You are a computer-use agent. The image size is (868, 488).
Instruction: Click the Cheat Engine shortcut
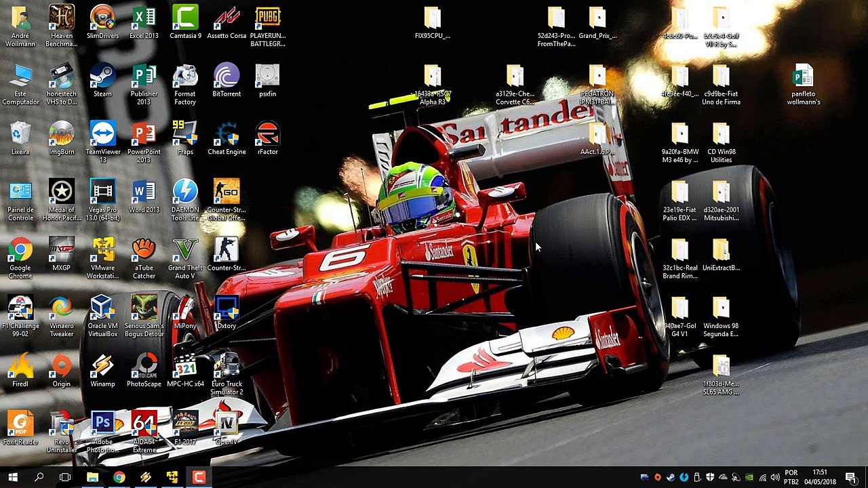(x=226, y=138)
